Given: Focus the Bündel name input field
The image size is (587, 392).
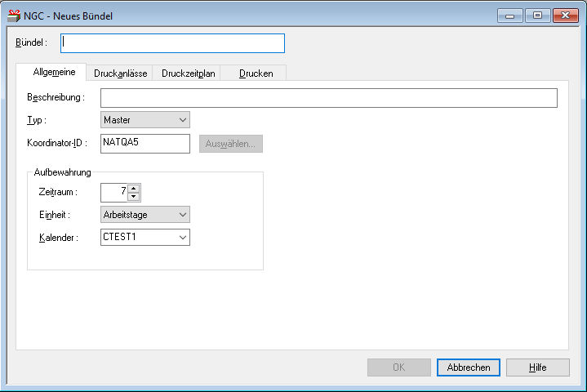Looking at the screenshot, I should tap(172, 42).
